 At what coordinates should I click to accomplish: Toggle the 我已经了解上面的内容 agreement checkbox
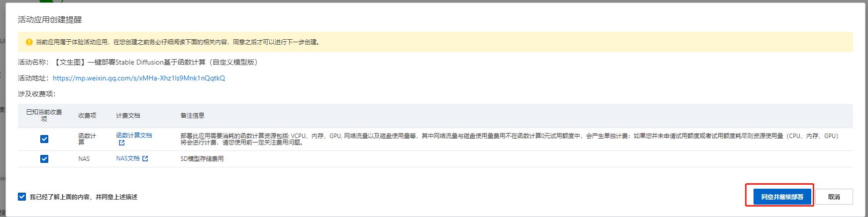pos(22,197)
